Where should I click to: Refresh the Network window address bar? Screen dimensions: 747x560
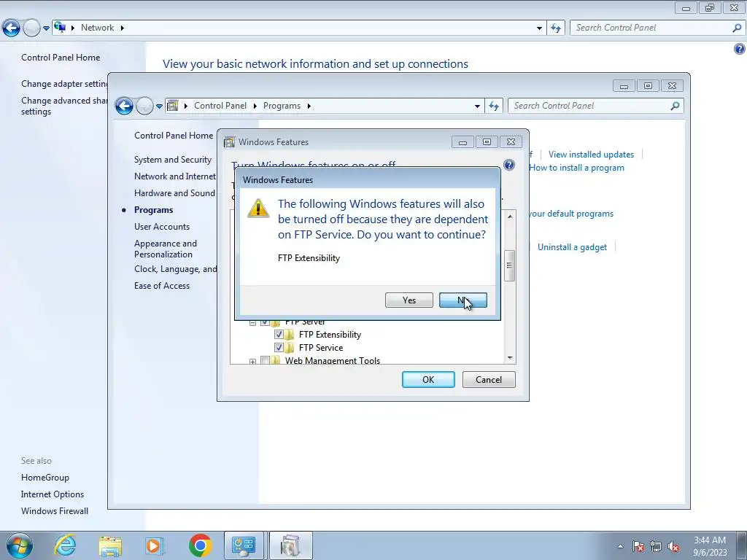(556, 28)
